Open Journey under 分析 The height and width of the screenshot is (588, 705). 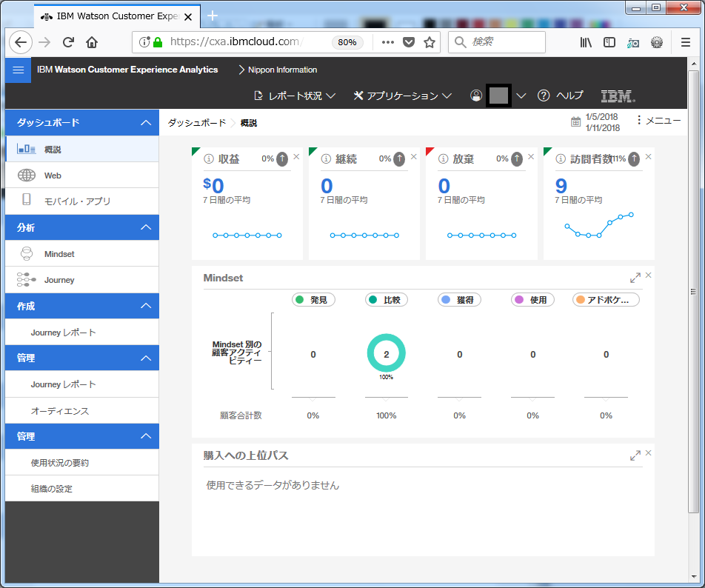(x=81, y=280)
